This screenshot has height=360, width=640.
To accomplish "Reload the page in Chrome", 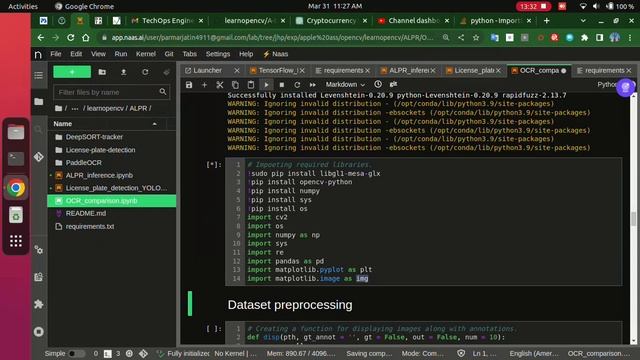I will (x=71, y=38).
